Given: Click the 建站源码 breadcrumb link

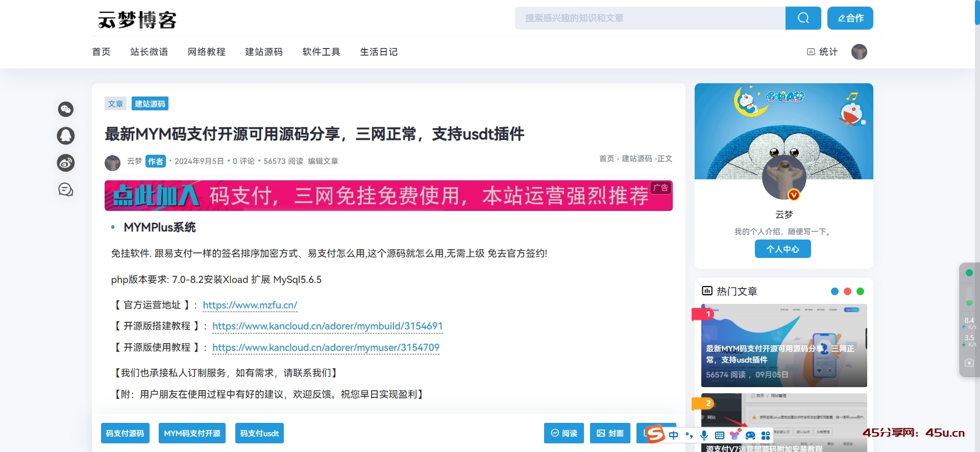Looking at the screenshot, I should pos(636,159).
